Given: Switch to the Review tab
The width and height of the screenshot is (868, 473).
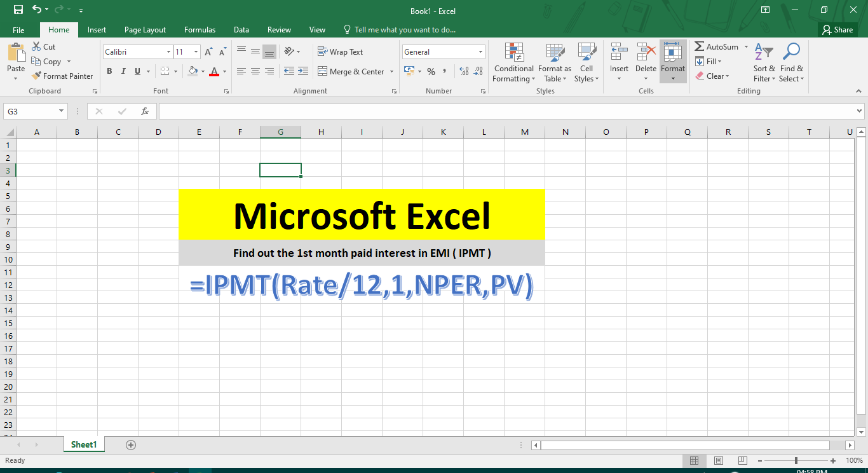Looking at the screenshot, I should click(x=279, y=30).
